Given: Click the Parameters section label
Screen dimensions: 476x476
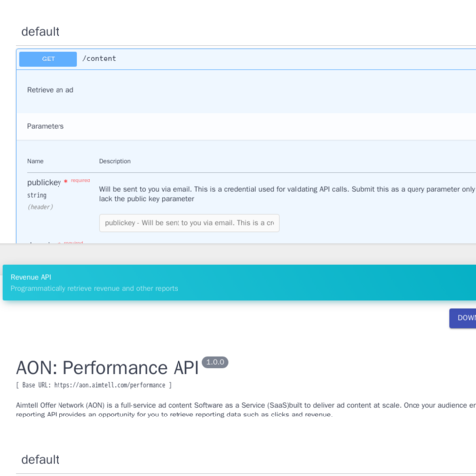Looking at the screenshot, I should 46,126.
